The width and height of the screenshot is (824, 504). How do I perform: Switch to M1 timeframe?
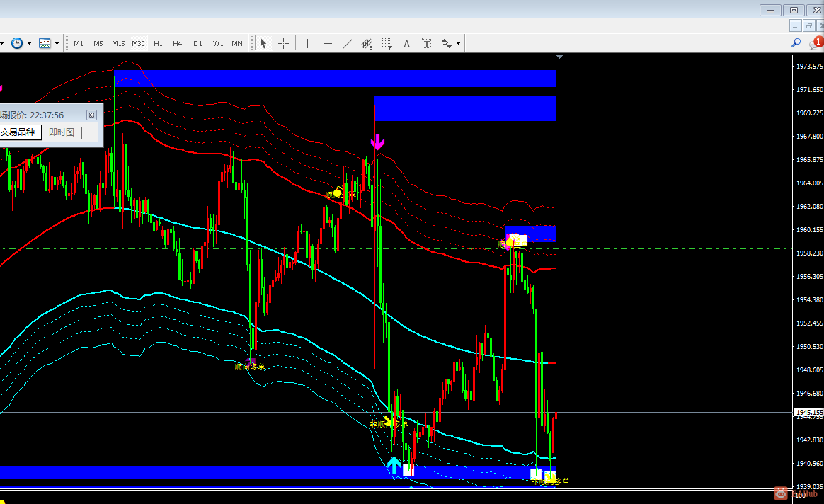tap(79, 44)
